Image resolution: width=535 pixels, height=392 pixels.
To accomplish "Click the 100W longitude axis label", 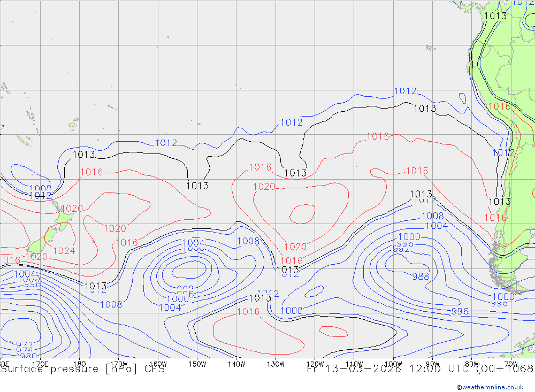I will coord(393,364).
